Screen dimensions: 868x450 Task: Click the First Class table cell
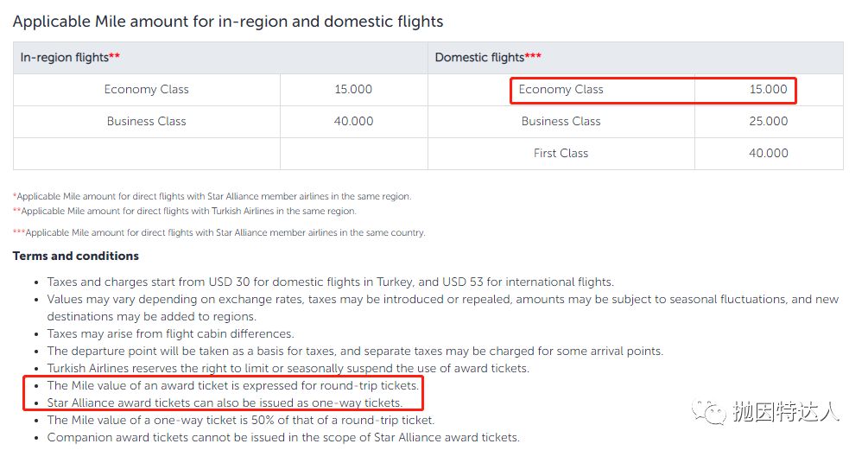[561, 154]
